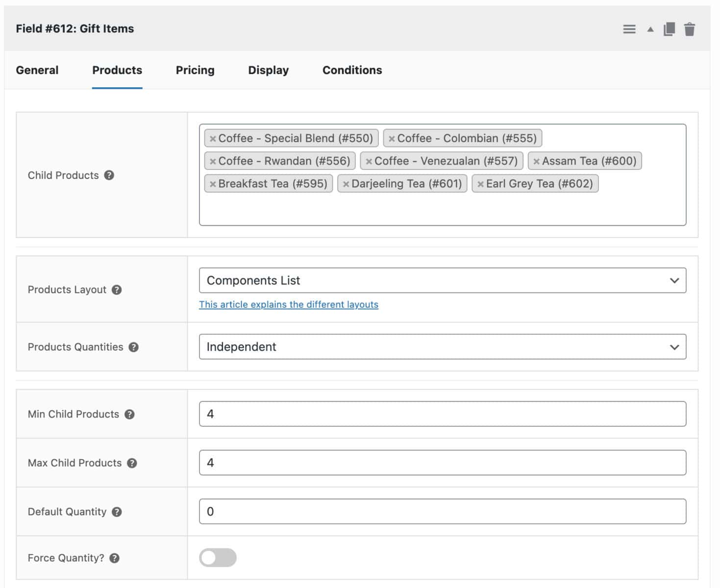Image resolution: width=720 pixels, height=588 pixels.
Task: Click the drag handle reorder icon
Action: (629, 29)
